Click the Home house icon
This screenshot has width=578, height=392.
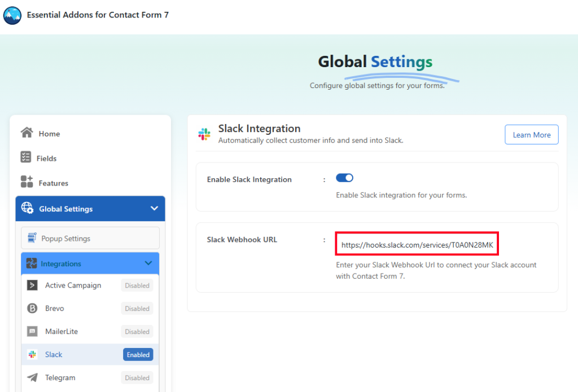tap(27, 132)
